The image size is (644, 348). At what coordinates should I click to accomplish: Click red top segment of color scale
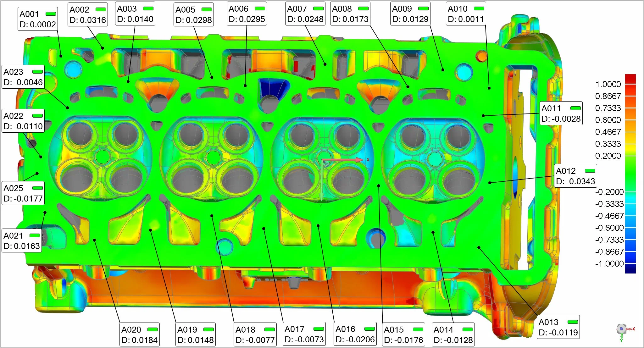click(x=630, y=79)
